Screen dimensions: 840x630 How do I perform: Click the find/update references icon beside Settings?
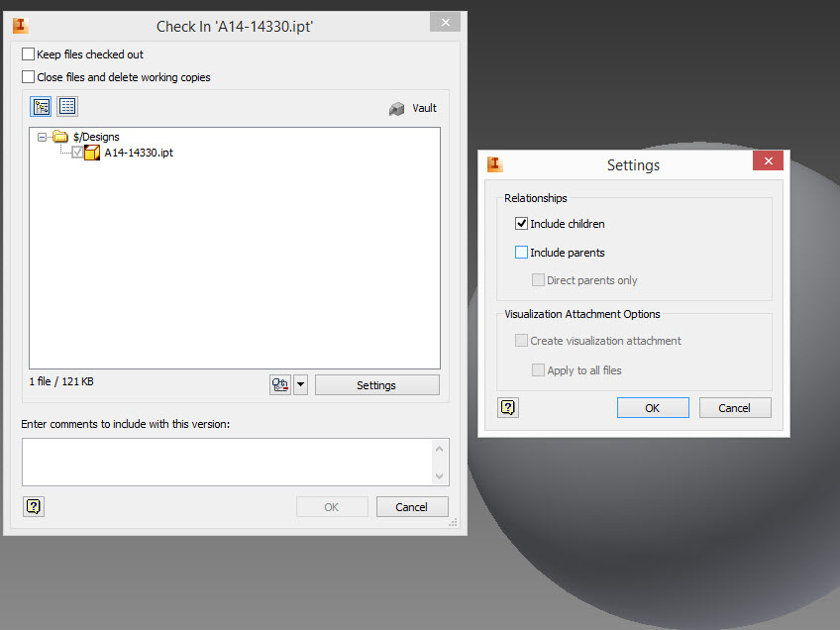click(x=280, y=384)
